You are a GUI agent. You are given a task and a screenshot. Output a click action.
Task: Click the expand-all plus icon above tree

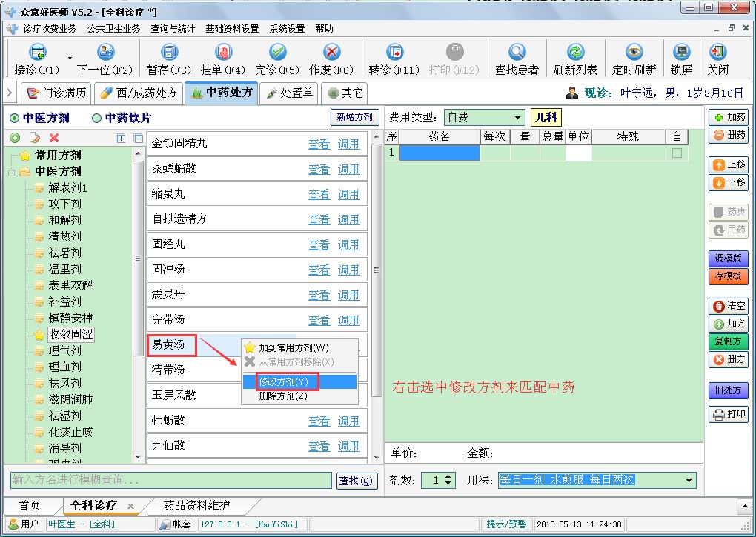tap(121, 139)
